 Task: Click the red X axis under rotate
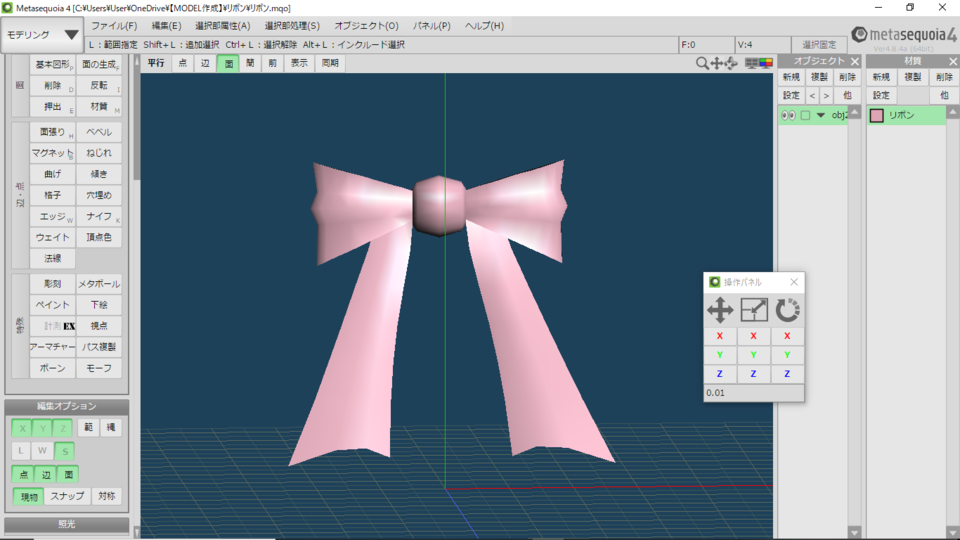point(787,336)
